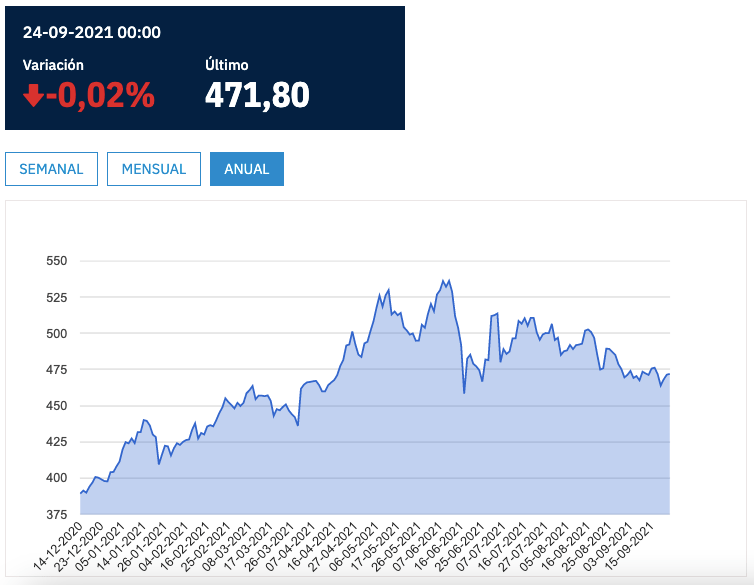Click the active ANUAL tab
Viewport: 754px width, 585px height.
tap(247, 169)
